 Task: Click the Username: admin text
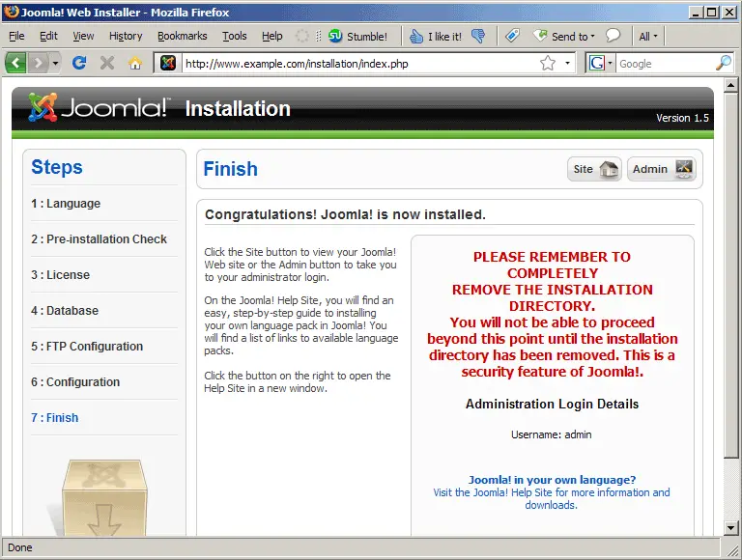pos(552,434)
